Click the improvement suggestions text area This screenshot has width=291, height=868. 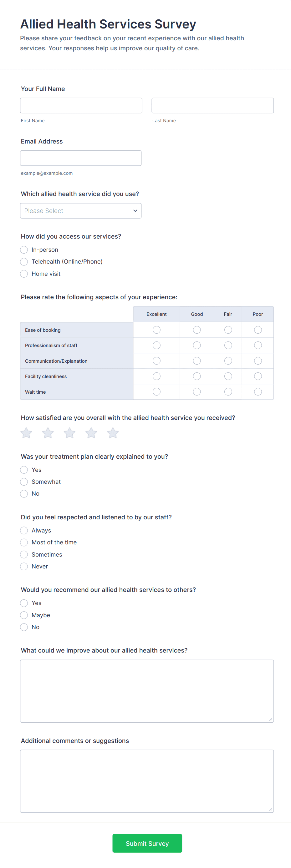[x=147, y=691]
